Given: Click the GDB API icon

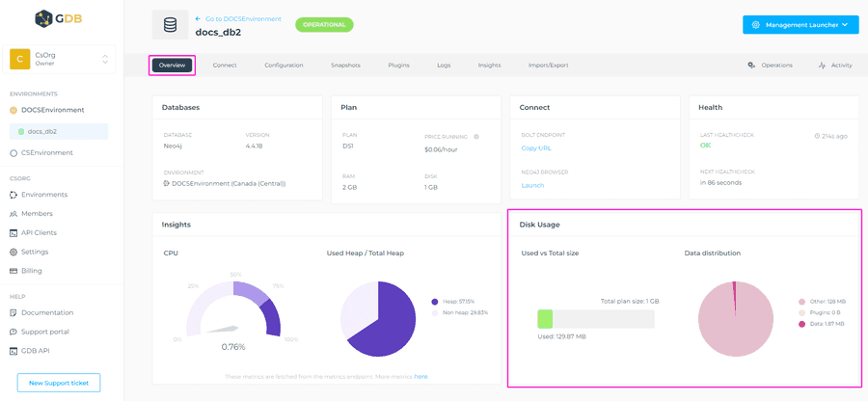Looking at the screenshot, I should click(x=14, y=351).
